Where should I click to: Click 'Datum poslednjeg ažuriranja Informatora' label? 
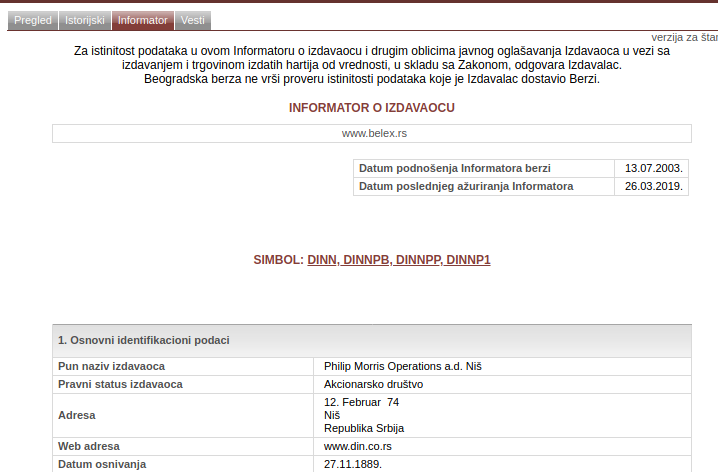click(466, 186)
